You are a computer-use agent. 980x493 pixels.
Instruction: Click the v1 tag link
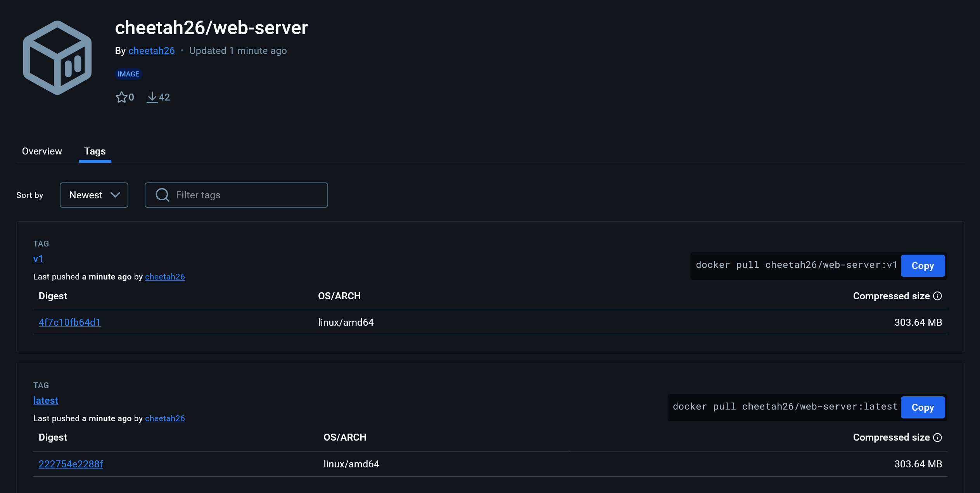(x=38, y=259)
